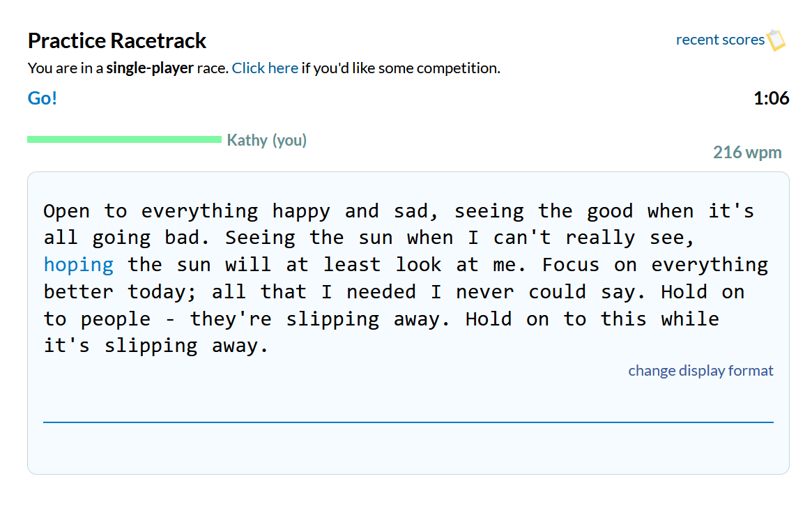Viewport: 812px width, 513px height.
Task: Click here to find some competition
Action: (265, 68)
